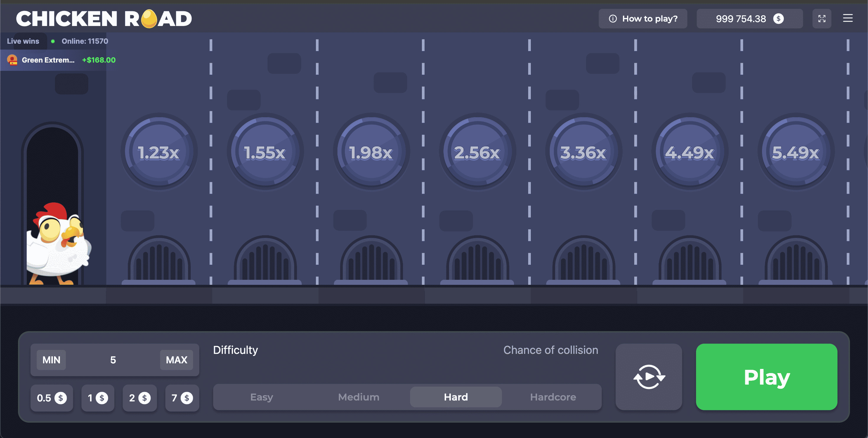Choose the Hard difficulty option
Image resolution: width=868 pixels, height=438 pixels.
(x=456, y=397)
